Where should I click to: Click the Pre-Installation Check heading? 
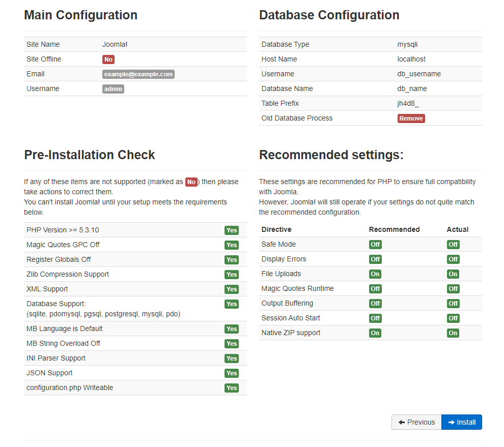pos(90,155)
